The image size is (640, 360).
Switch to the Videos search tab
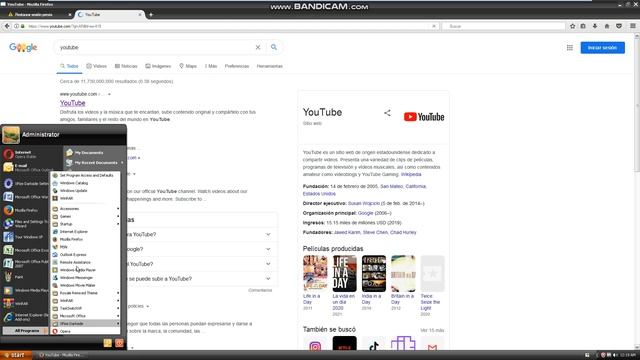click(96, 66)
